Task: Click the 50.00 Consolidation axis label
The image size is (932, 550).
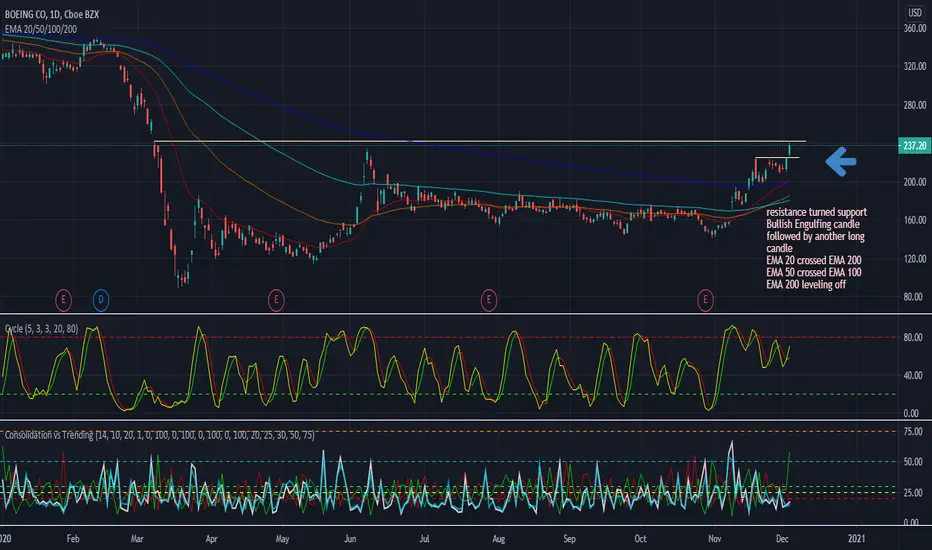Action: (x=912, y=461)
